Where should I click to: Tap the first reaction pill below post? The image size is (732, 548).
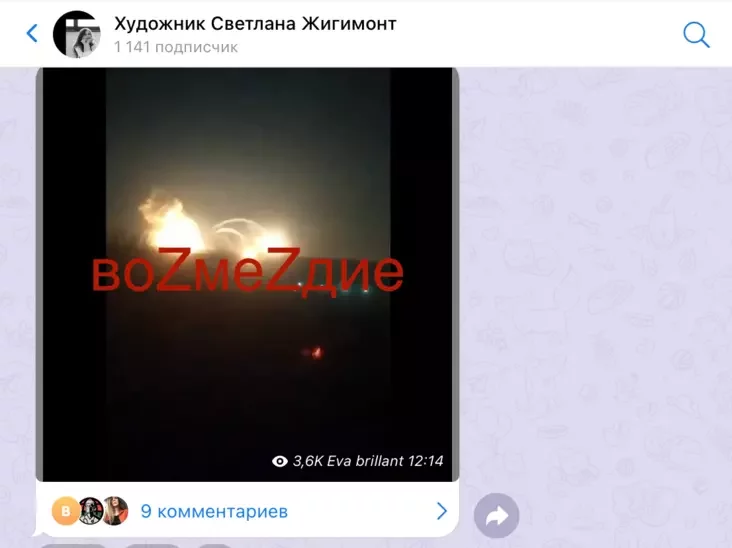click(73, 546)
